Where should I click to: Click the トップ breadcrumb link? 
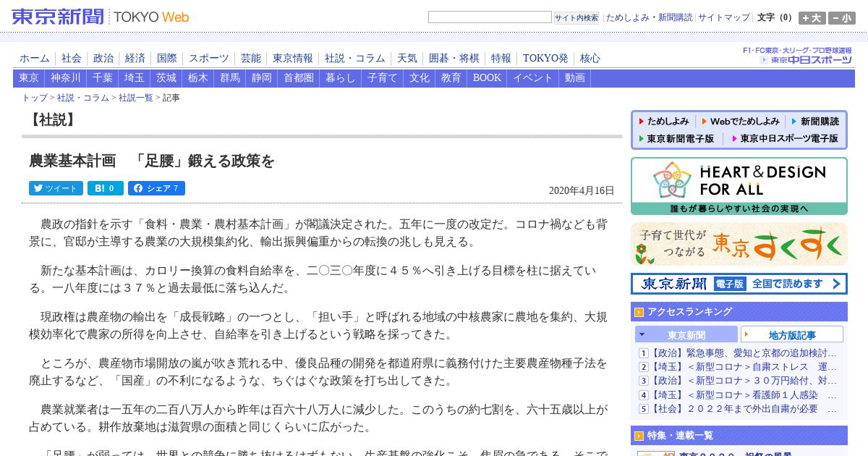(x=35, y=98)
